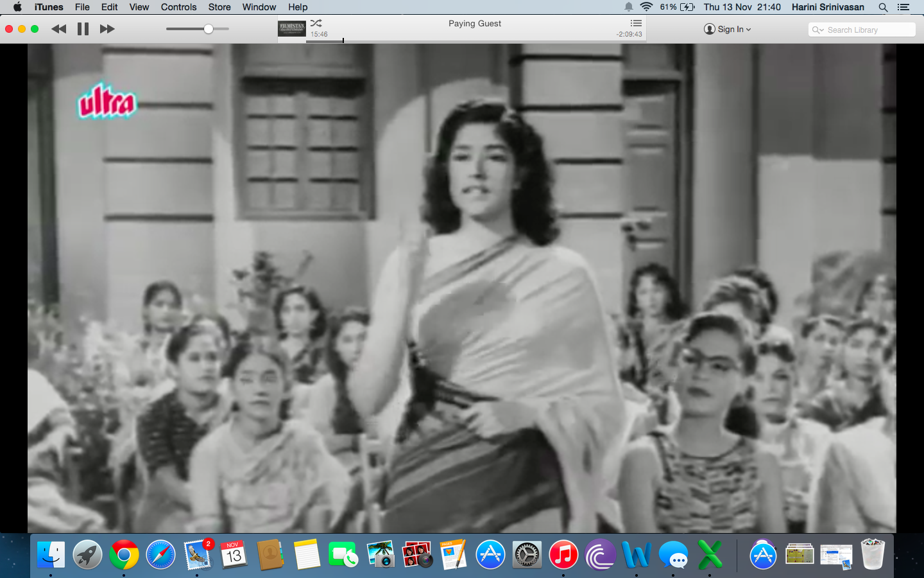The width and height of the screenshot is (924, 578).
Task: Open iTunes from the Dock
Action: 563,555
